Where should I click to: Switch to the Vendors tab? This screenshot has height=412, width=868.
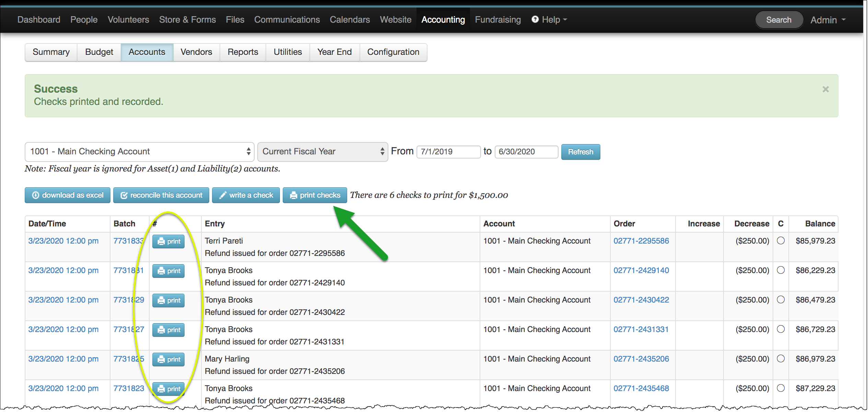point(196,52)
